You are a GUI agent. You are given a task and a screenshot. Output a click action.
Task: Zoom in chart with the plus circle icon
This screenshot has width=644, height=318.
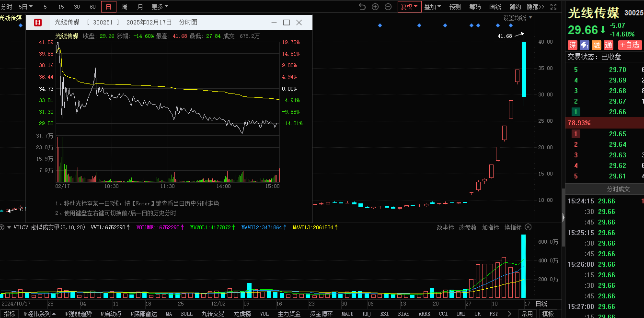375,7
